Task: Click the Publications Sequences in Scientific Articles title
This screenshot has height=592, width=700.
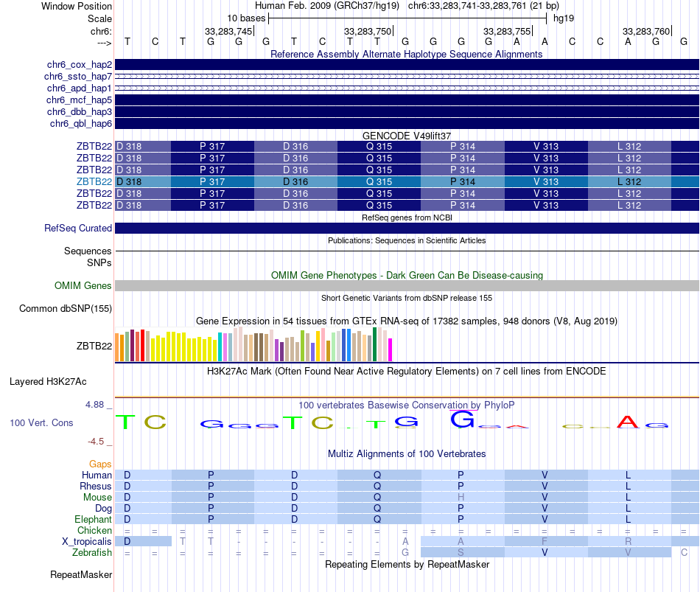Action: click(407, 240)
